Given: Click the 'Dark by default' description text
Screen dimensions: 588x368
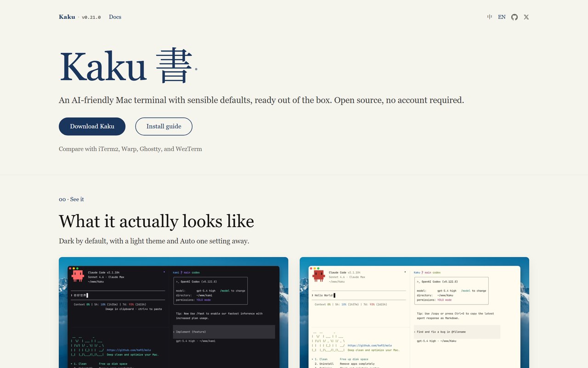Looking at the screenshot, I should coord(154,241).
